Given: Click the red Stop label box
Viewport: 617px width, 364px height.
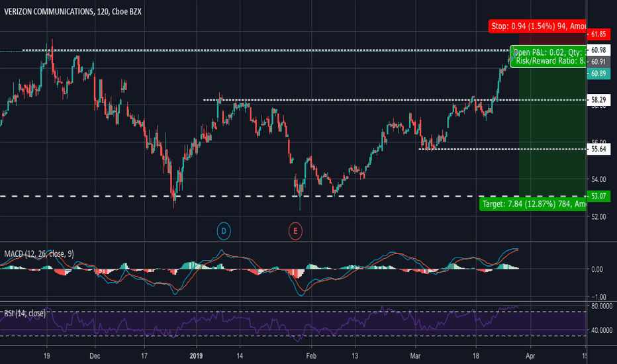Looking at the screenshot, I should tap(538, 26).
